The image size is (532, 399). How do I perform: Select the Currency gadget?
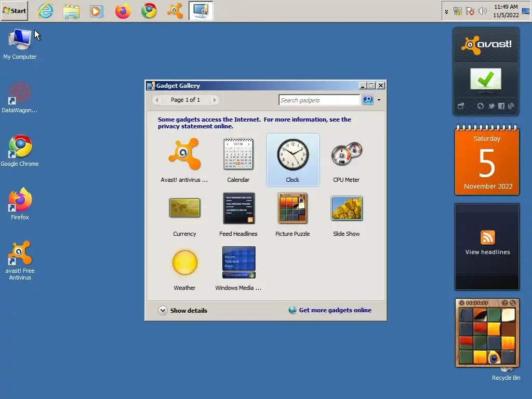point(184,214)
